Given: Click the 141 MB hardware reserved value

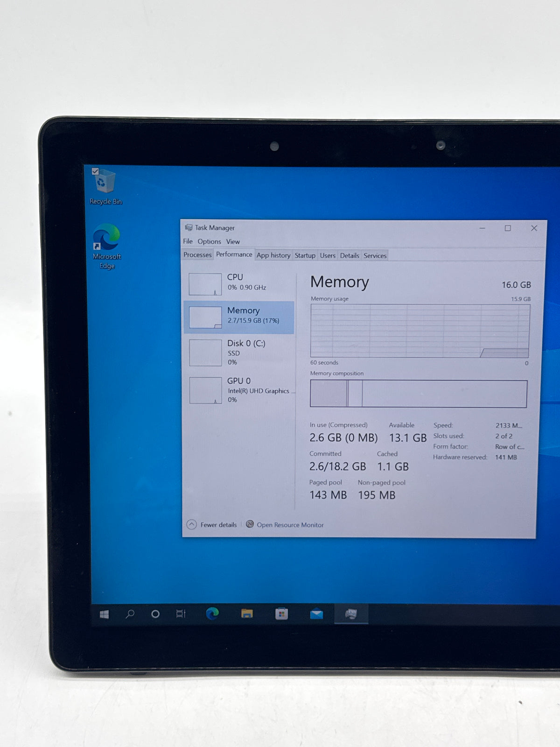Looking at the screenshot, I should pyautogui.click(x=506, y=457).
